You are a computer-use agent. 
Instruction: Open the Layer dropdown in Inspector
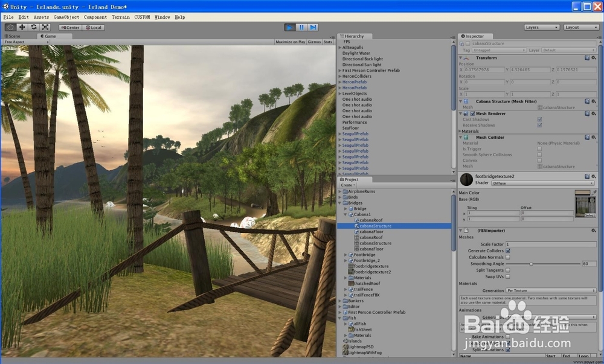tap(568, 51)
